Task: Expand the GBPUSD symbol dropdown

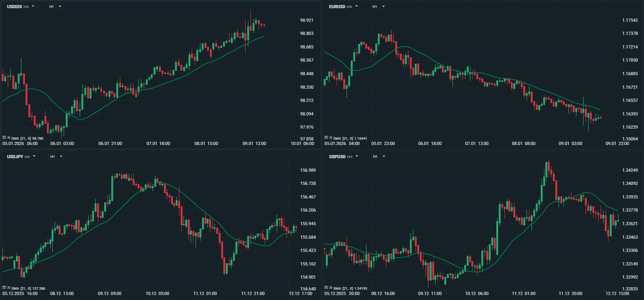Action: [357, 156]
